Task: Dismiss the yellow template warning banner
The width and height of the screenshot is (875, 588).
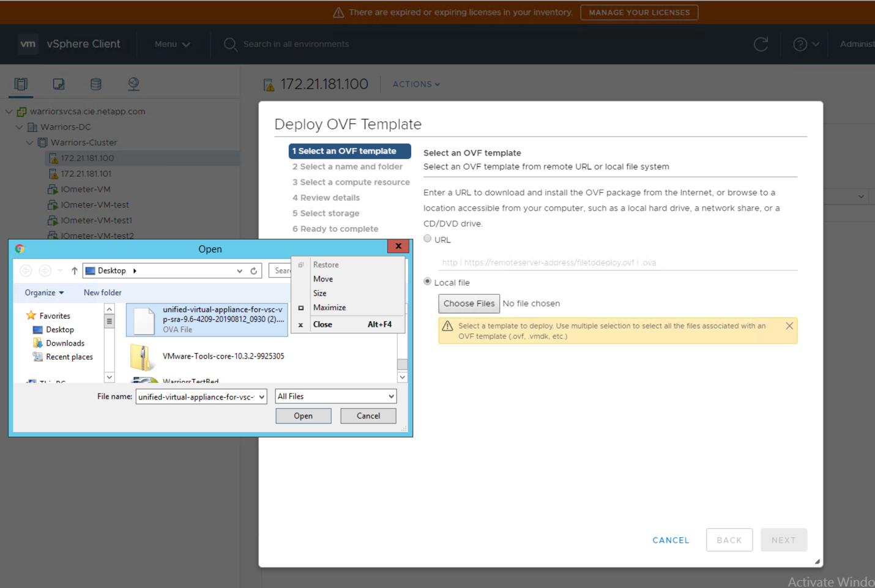Action: pyautogui.click(x=789, y=326)
